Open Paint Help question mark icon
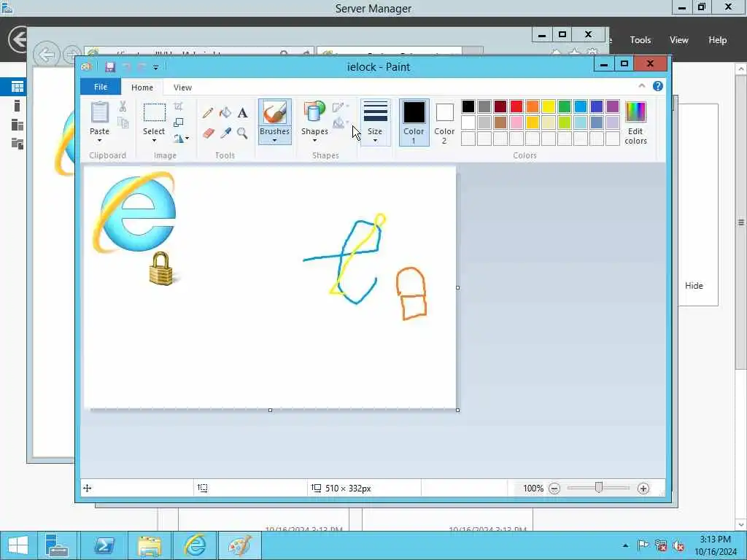This screenshot has width=747, height=560. (658, 86)
